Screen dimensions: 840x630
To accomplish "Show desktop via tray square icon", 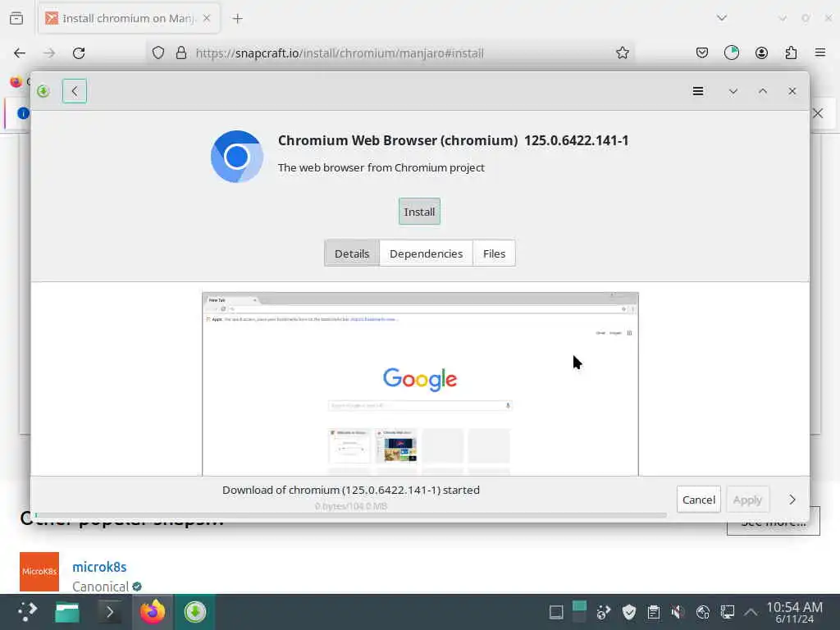I will tap(556, 612).
